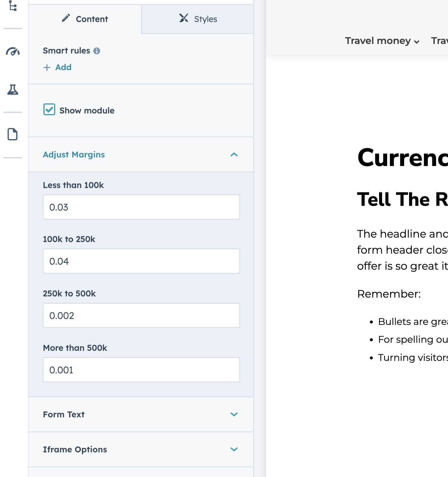Switch to the Styles tab
This screenshot has width=448, height=477.
click(x=198, y=19)
